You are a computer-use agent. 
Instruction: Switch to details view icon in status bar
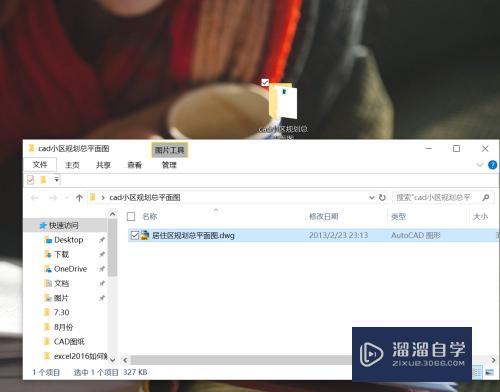point(477,372)
